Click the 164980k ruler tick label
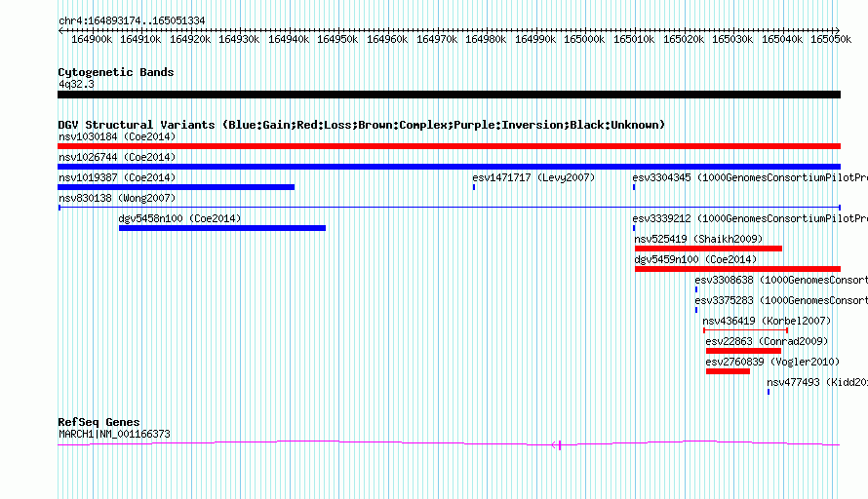Image resolution: width=868 pixels, height=499 pixels. (x=486, y=39)
